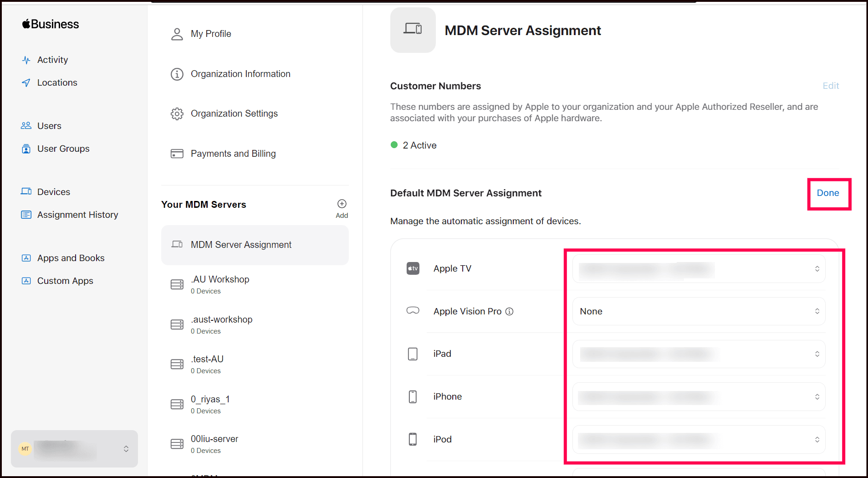Click the Apple Vision Pro headset icon
The width and height of the screenshot is (868, 478).
[x=413, y=311]
